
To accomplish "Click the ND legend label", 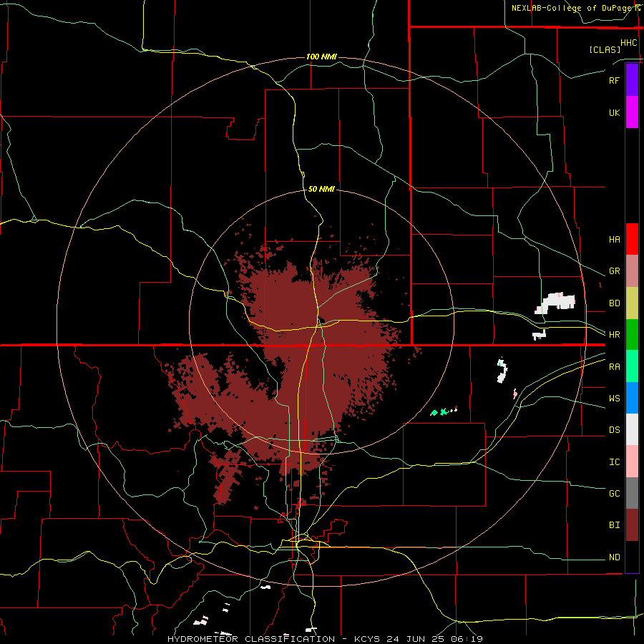I will click(x=614, y=557).
